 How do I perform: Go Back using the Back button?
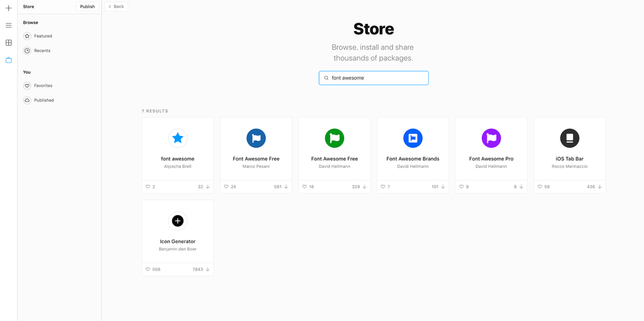116,6
